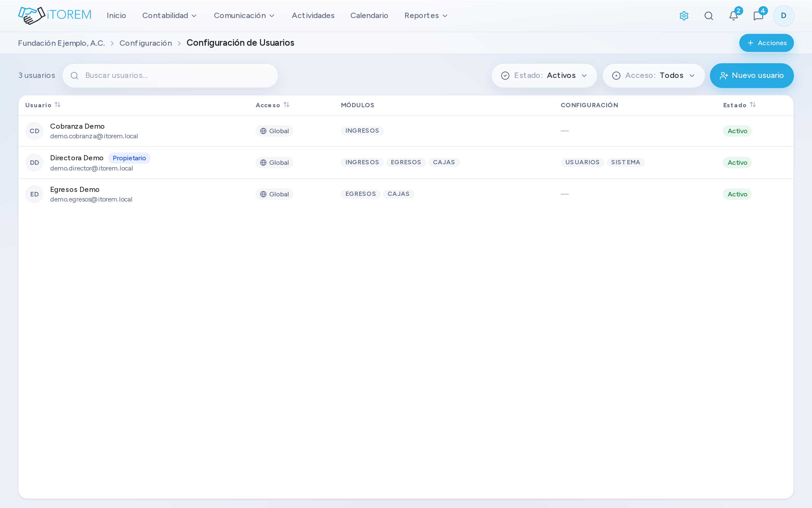Click the 3 usuarios count label
Viewport: 812px width, 508px height.
(x=37, y=76)
